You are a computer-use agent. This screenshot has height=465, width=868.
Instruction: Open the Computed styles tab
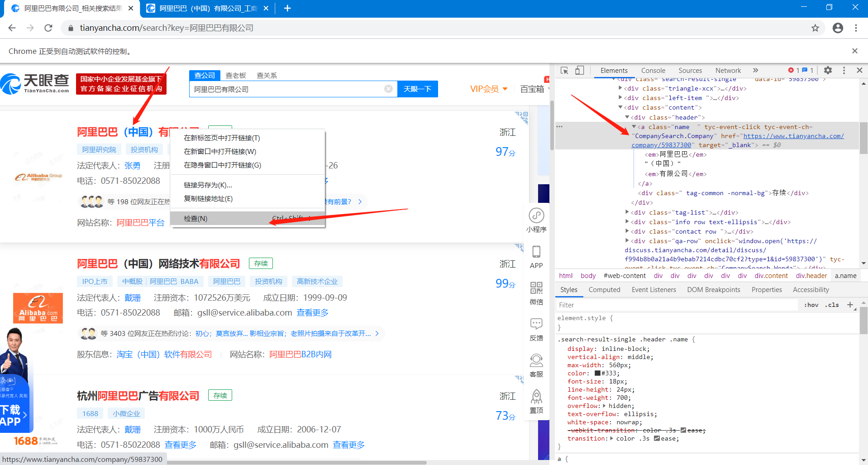point(604,289)
